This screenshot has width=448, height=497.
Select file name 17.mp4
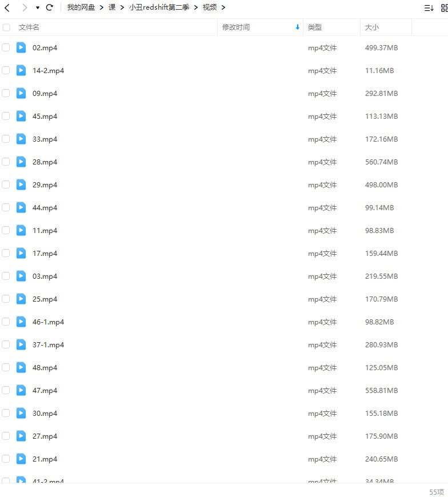(x=45, y=253)
